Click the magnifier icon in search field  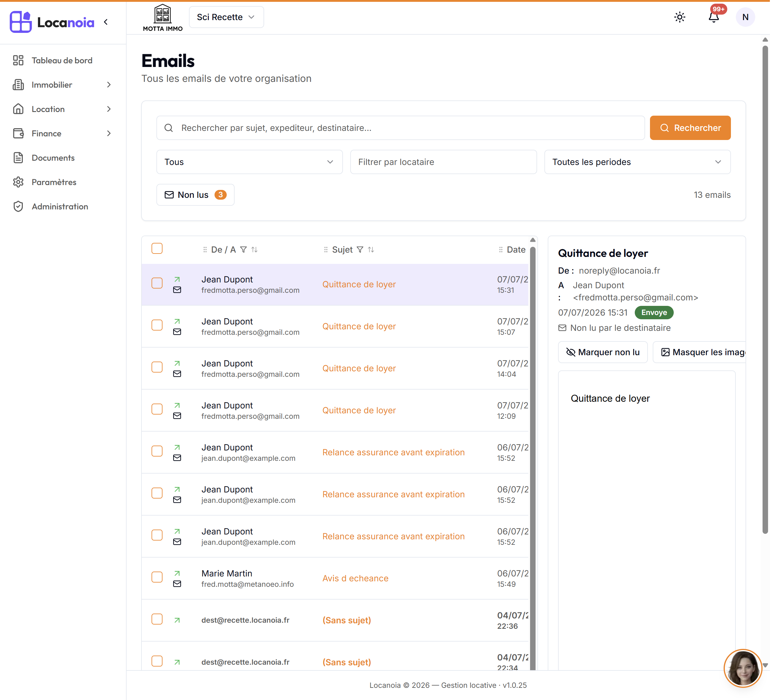pyautogui.click(x=168, y=128)
